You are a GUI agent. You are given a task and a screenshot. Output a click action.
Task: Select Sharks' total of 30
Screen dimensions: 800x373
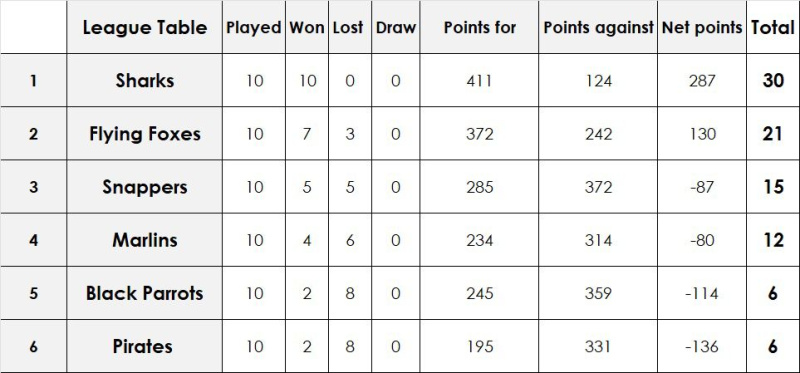[772, 80]
